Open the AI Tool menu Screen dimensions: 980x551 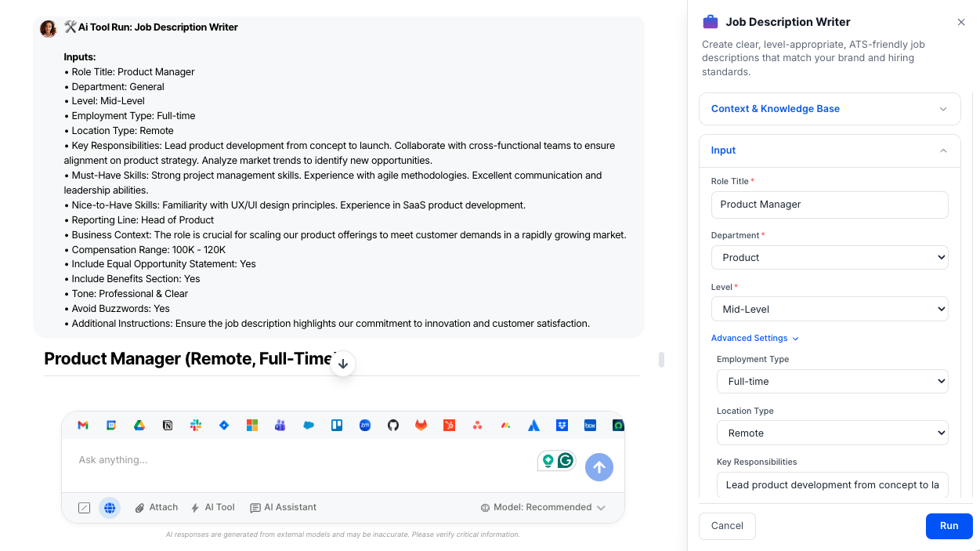point(212,507)
